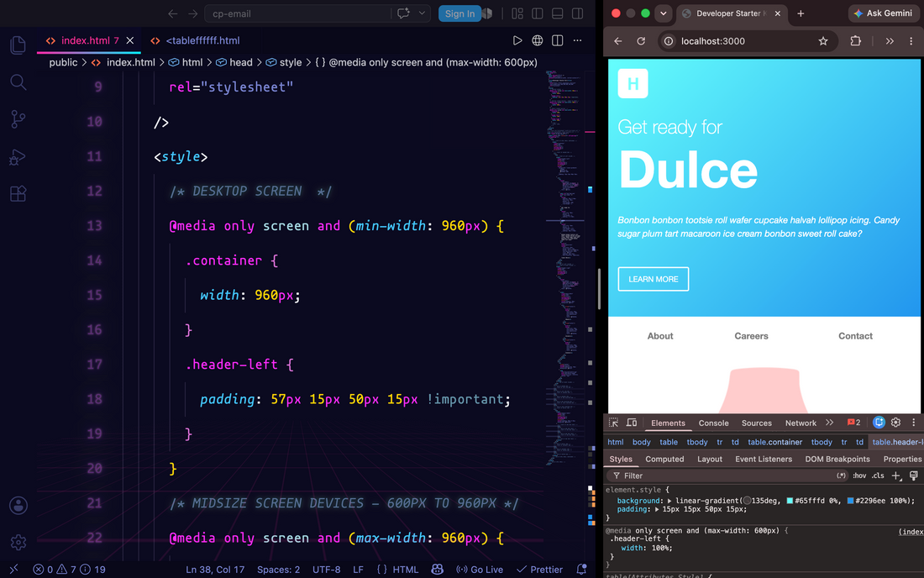Open the Computed styles tab

[664, 459]
